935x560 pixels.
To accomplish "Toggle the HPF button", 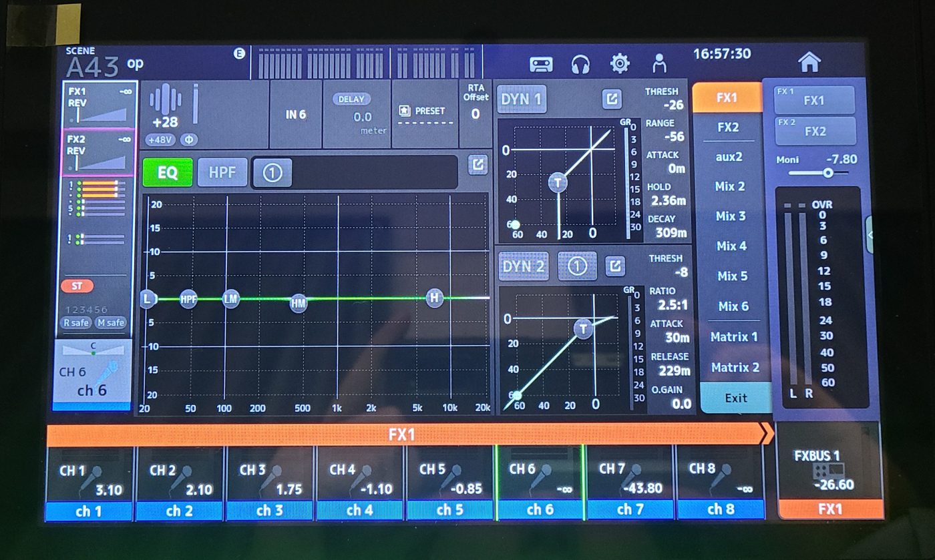I will 222,173.
